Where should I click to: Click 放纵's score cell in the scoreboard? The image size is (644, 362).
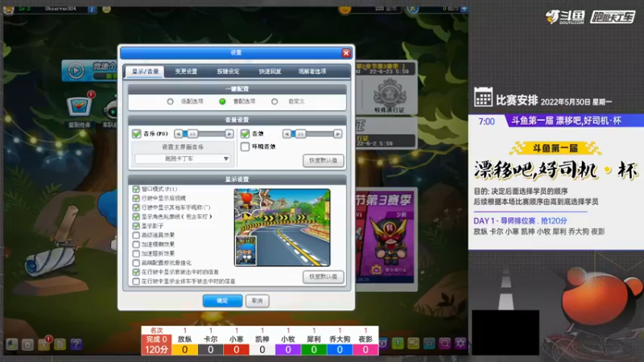coord(185,350)
